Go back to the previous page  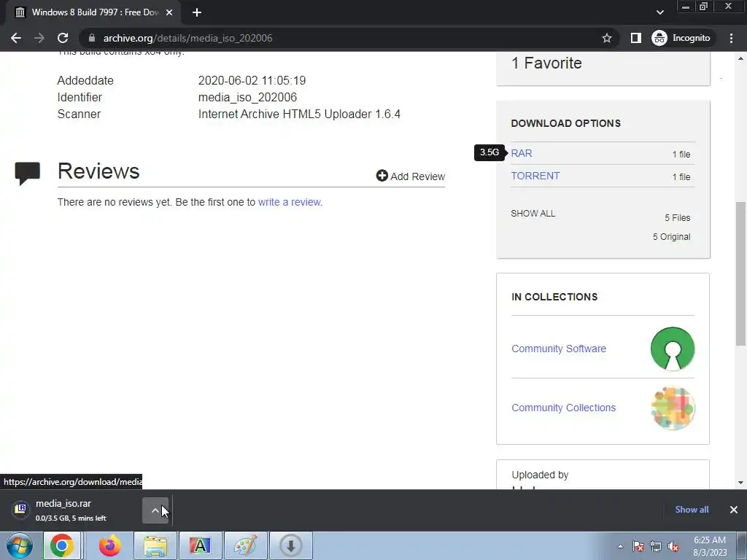(16, 38)
